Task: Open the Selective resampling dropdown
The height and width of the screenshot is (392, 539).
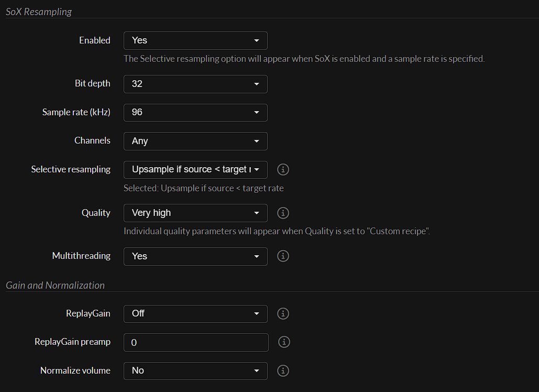Action: coord(195,170)
